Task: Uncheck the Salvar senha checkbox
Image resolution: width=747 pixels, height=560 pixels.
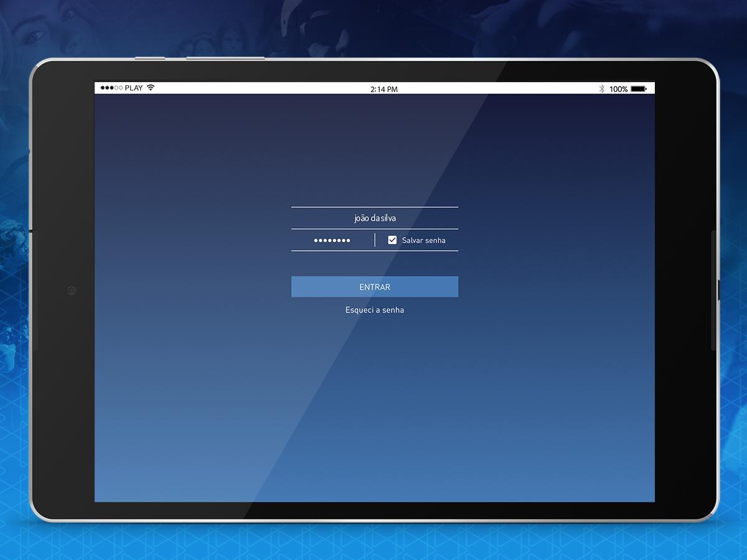Action: tap(392, 240)
